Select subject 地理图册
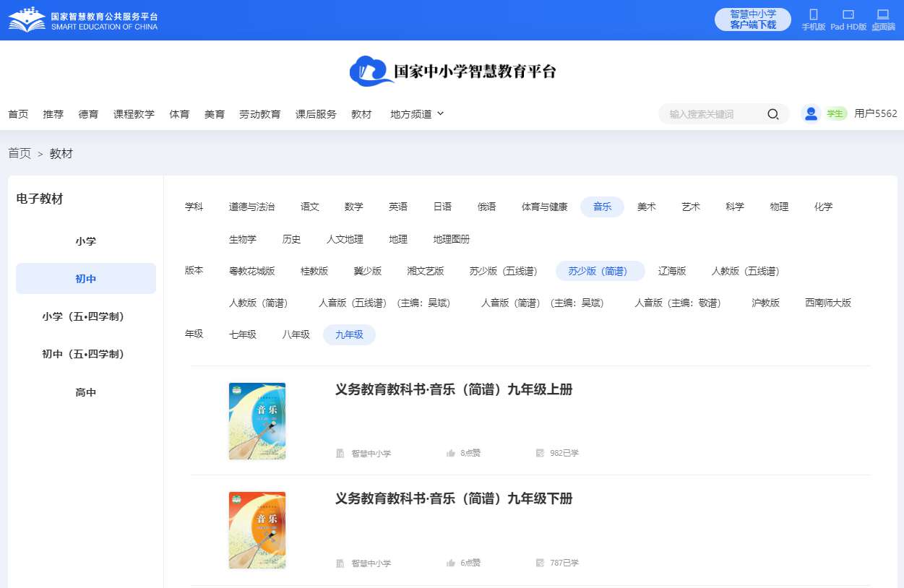The image size is (904, 588). coord(452,239)
